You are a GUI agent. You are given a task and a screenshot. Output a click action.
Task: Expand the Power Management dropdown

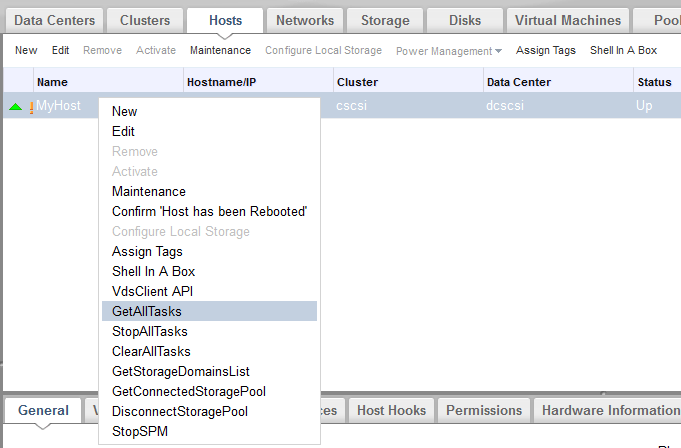tap(449, 50)
